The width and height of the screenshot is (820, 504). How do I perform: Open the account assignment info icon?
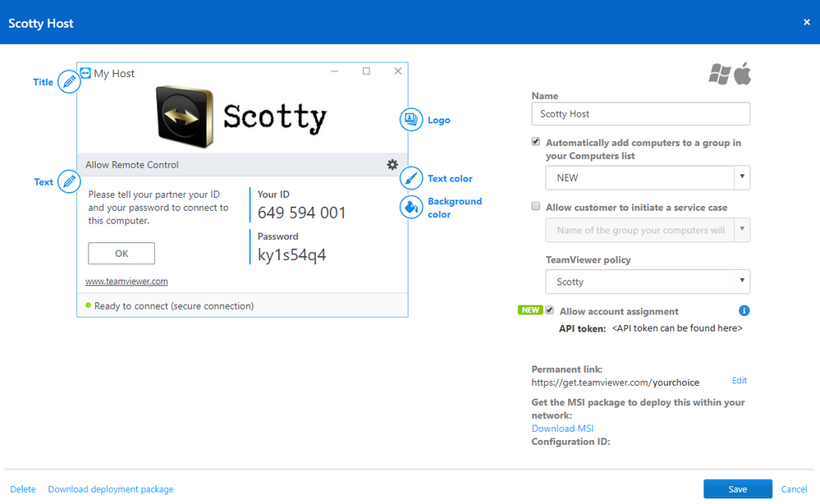744,310
